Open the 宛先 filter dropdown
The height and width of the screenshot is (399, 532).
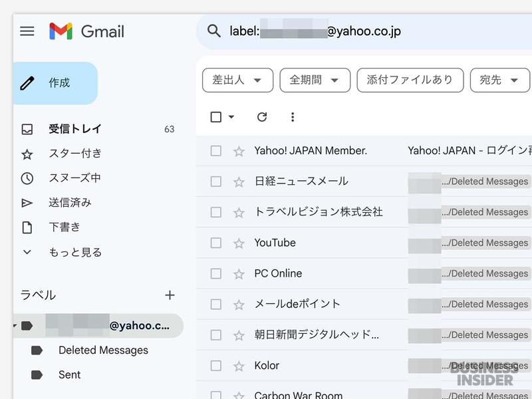click(x=500, y=80)
